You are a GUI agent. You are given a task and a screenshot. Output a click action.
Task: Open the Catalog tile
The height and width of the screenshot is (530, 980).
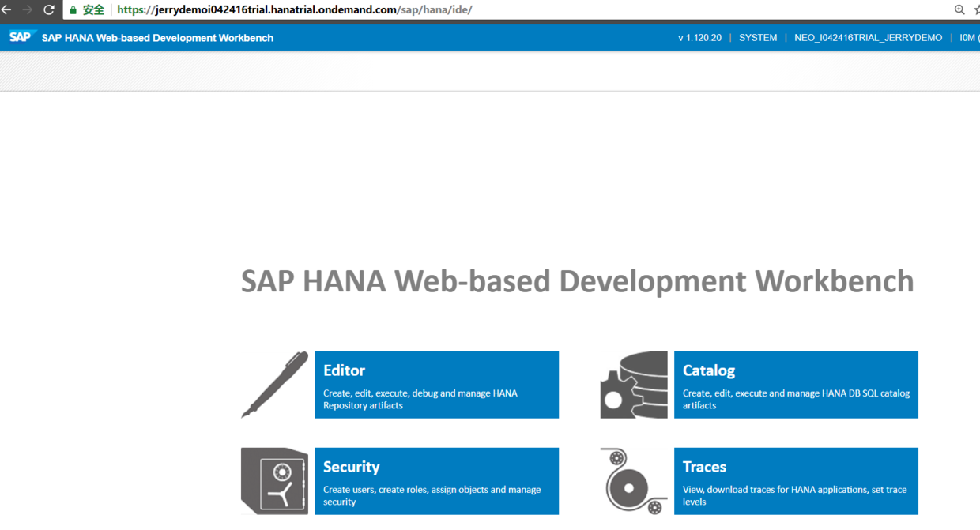point(796,385)
